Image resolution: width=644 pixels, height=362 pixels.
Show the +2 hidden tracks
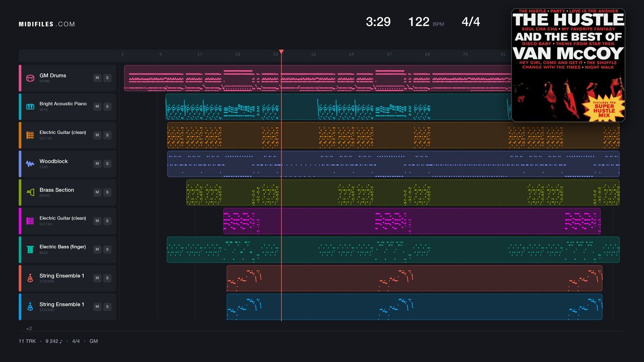tap(29, 329)
